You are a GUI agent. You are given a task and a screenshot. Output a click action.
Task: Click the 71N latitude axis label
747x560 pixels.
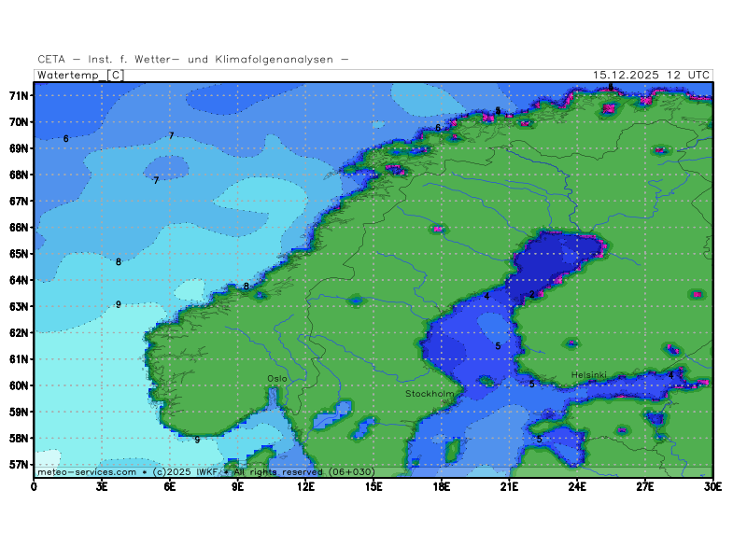tap(20, 95)
